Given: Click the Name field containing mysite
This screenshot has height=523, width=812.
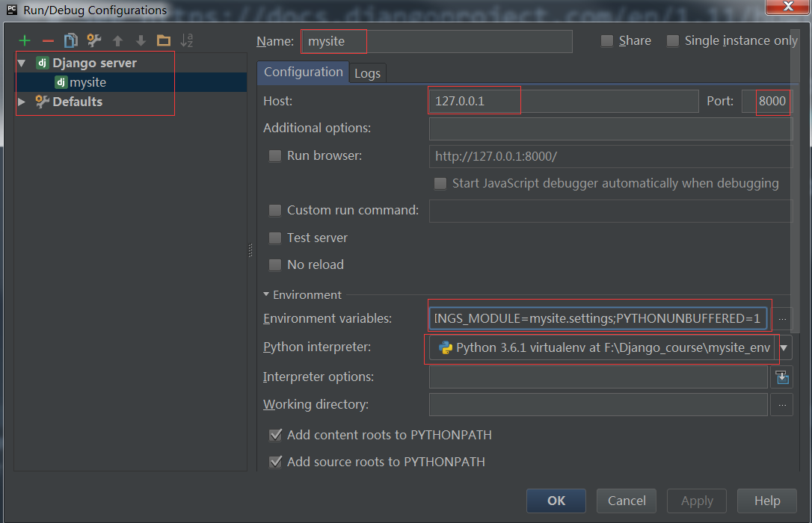Looking at the screenshot, I should pyautogui.click(x=437, y=41).
